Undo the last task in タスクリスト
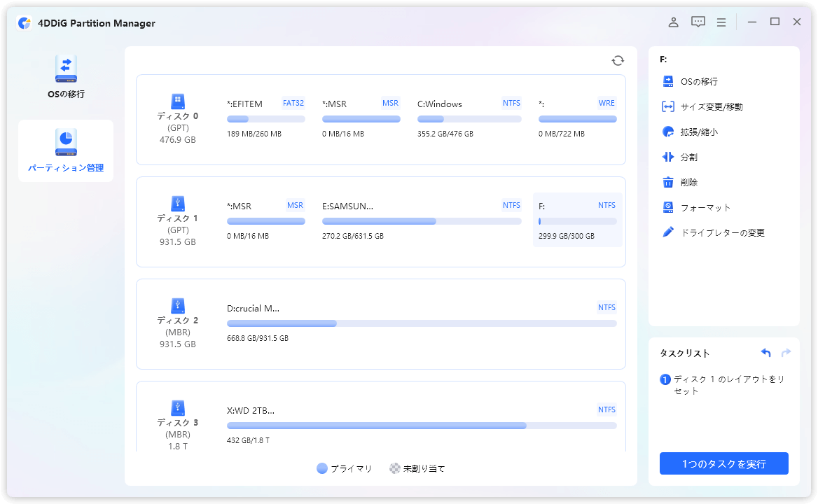The width and height of the screenshot is (818, 504). [766, 353]
